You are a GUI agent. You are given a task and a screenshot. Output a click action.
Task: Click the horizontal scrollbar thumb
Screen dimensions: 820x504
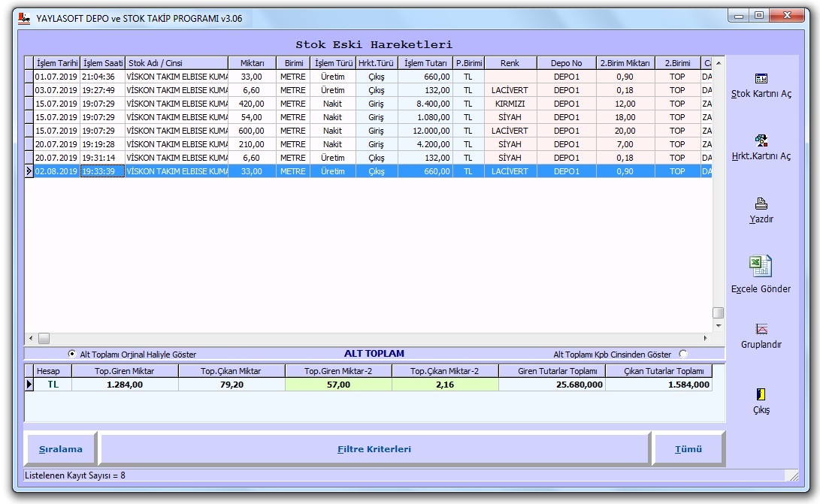[x=44, y=338]
